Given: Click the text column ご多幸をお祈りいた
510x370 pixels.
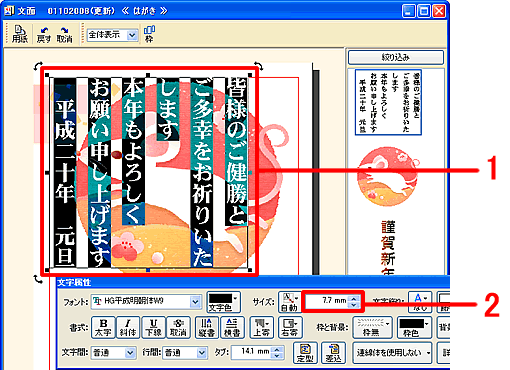Looking at the screenshot, I should [202, 172].
